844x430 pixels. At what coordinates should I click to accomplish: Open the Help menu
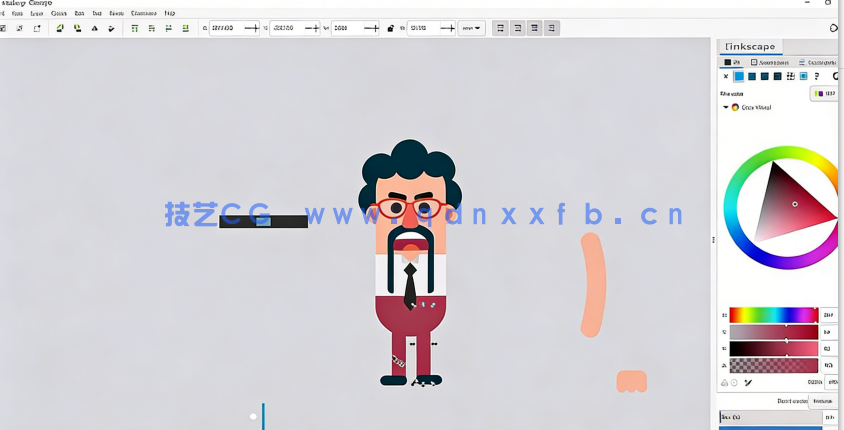(170, 13)
